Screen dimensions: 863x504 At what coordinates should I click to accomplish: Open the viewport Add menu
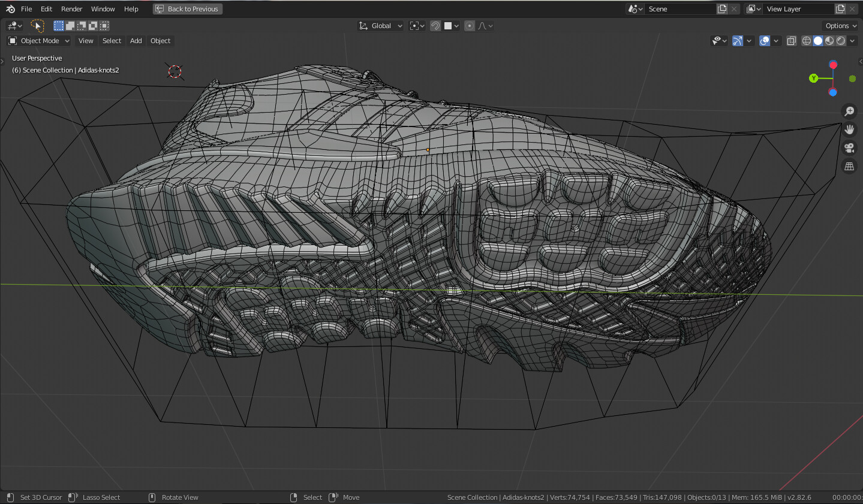pos(136,41)
